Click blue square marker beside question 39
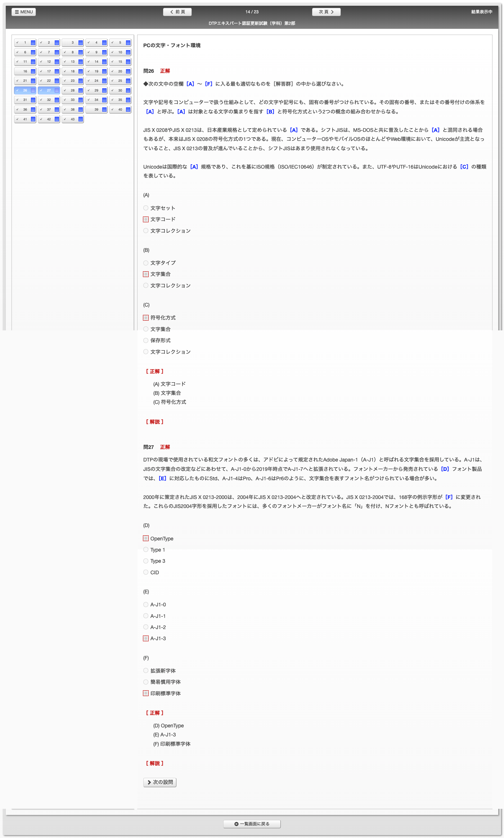The image size is (504, 838). point(104,110)
